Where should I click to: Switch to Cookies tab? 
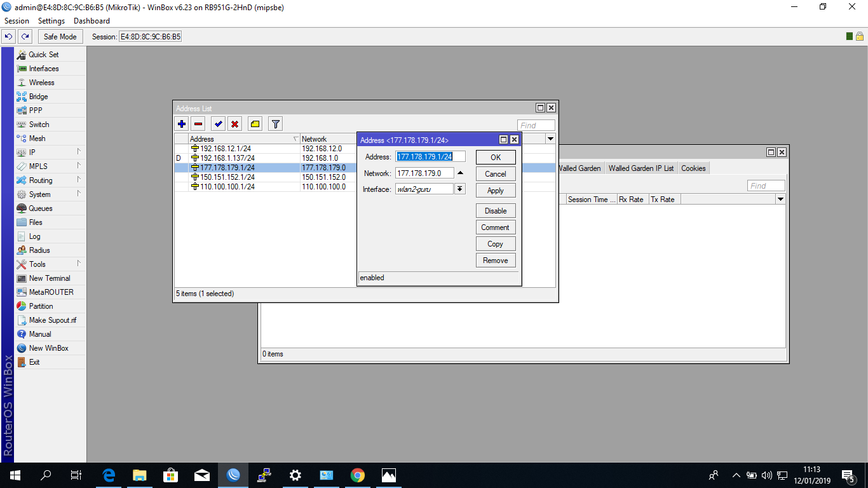click(x=693, y=168)
